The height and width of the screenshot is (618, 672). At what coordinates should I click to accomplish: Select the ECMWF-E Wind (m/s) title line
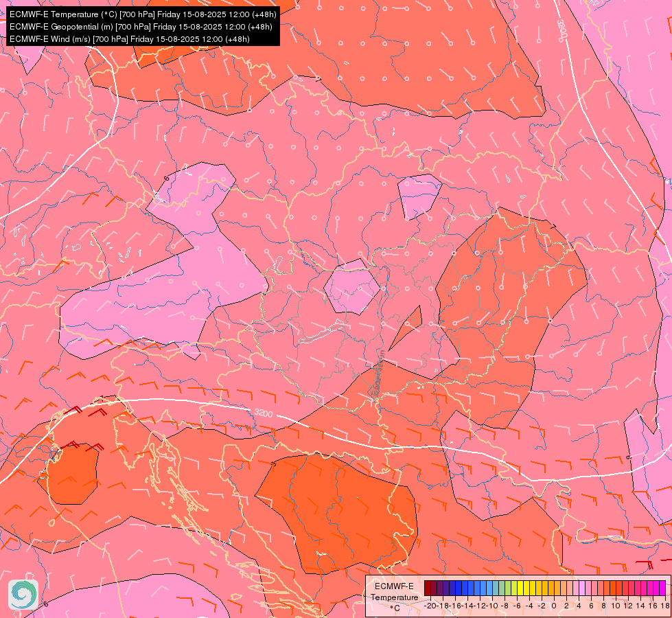[x=129, y=39]
